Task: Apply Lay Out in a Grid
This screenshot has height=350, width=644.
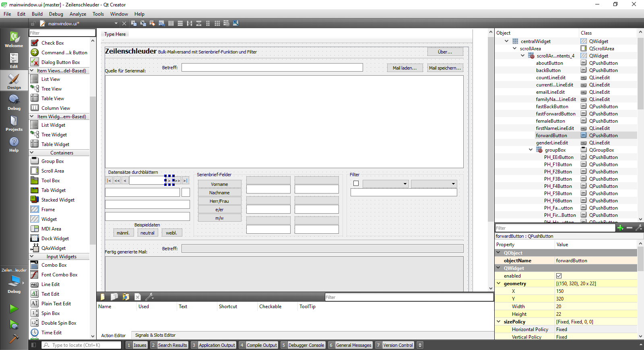Action: tap(217, 23)
